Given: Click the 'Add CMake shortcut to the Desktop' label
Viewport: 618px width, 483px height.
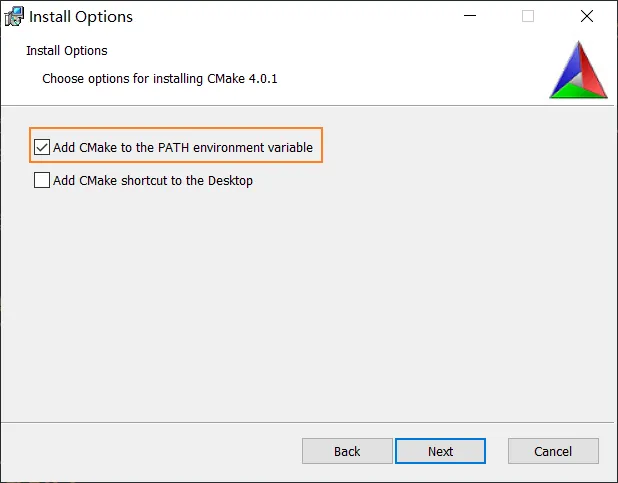Looking at the screenshot, I should click(153, 180).
